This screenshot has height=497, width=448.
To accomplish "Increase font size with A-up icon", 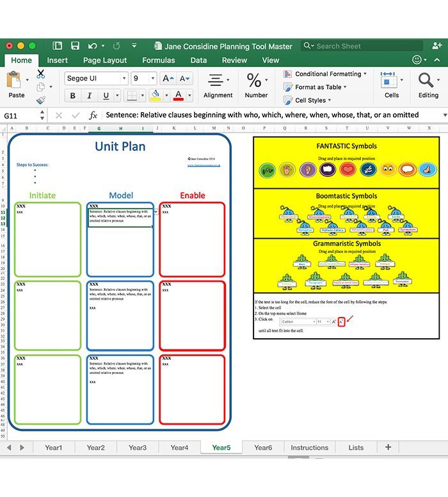I will click(x=168, y=78).
